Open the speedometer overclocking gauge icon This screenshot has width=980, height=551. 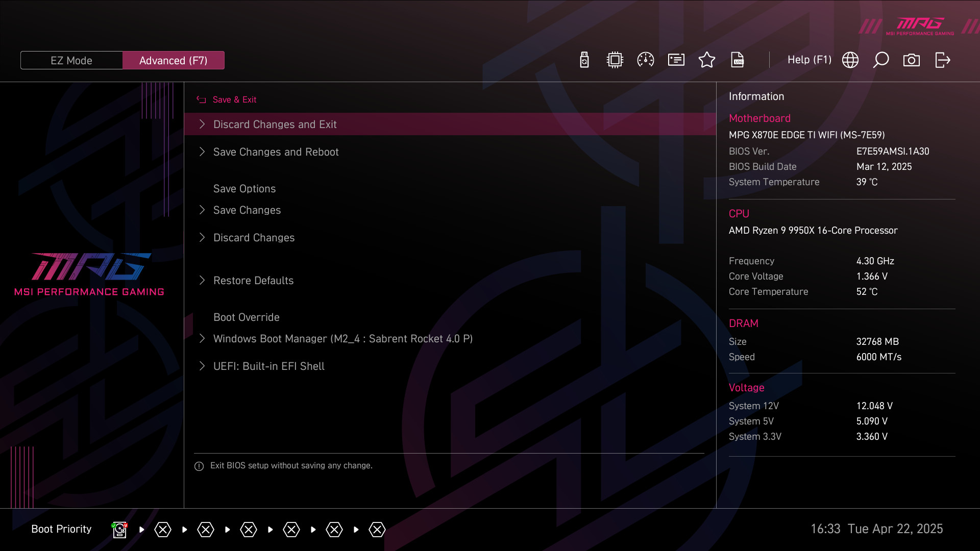[646, 60]
